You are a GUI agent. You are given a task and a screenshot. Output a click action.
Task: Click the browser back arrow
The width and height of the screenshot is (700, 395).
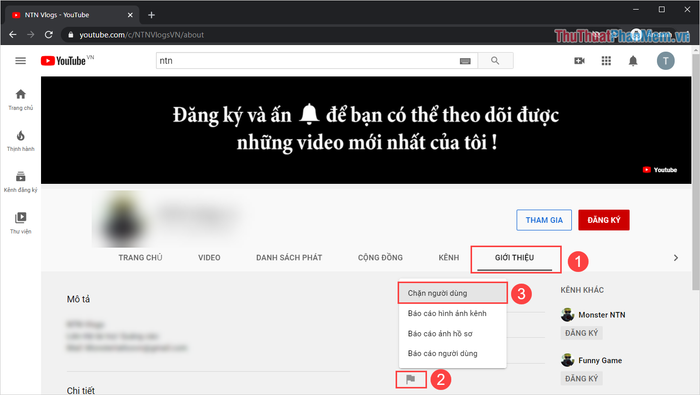point(12,34)
